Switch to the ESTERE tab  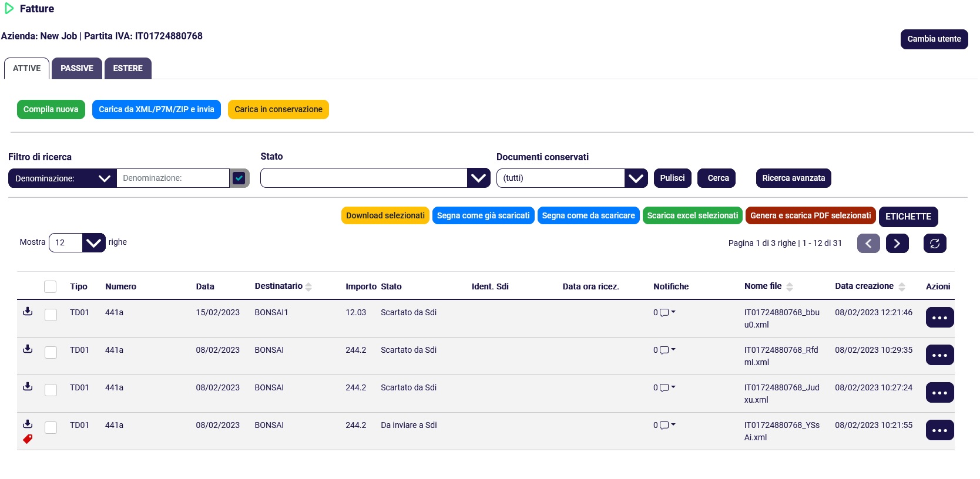click(x=127, y=68)
